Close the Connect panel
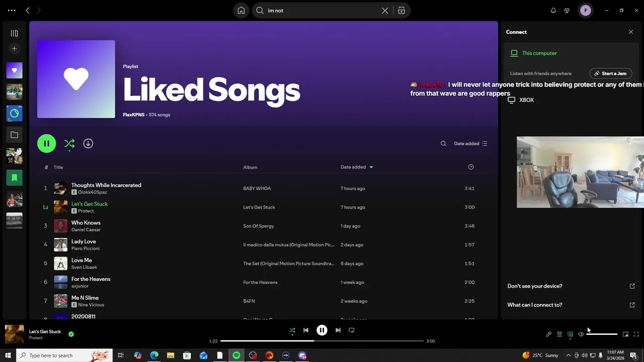The image size is (644, 362). [x=631, y=32]
